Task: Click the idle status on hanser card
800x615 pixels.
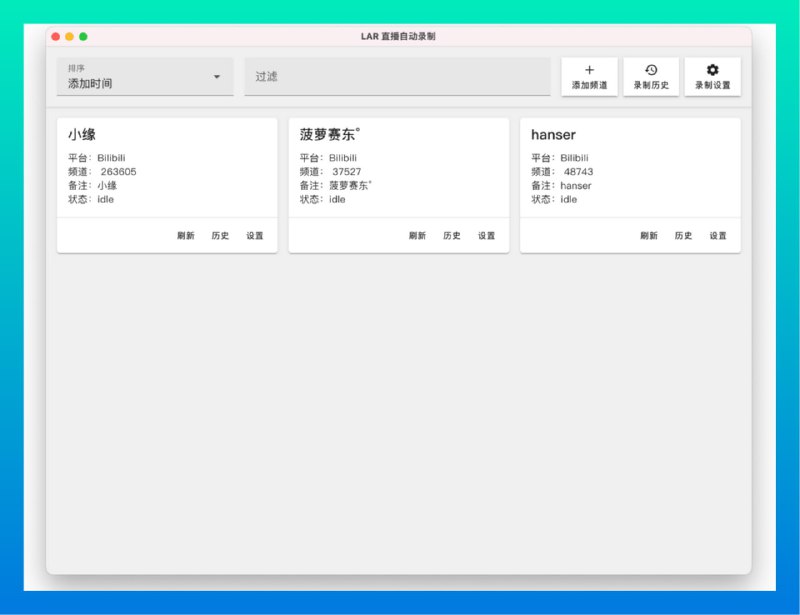Action: pyautogui.click(x=569, y=199)
